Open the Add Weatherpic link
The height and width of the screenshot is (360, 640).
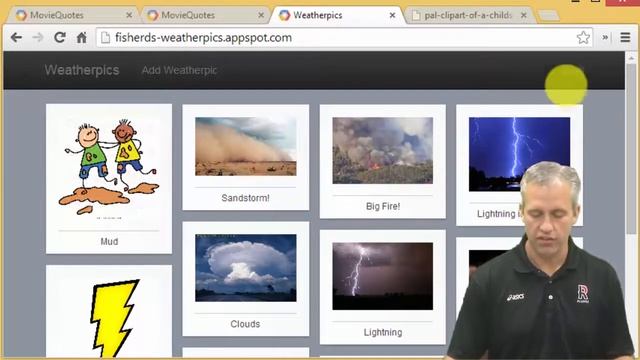(x=179, y=70)
